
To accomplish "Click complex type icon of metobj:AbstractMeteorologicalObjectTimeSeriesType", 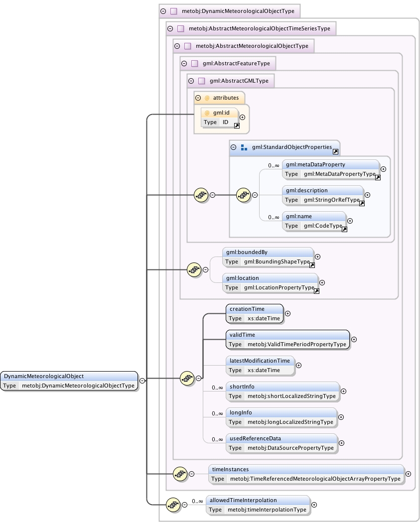I will tap(180, 28).
